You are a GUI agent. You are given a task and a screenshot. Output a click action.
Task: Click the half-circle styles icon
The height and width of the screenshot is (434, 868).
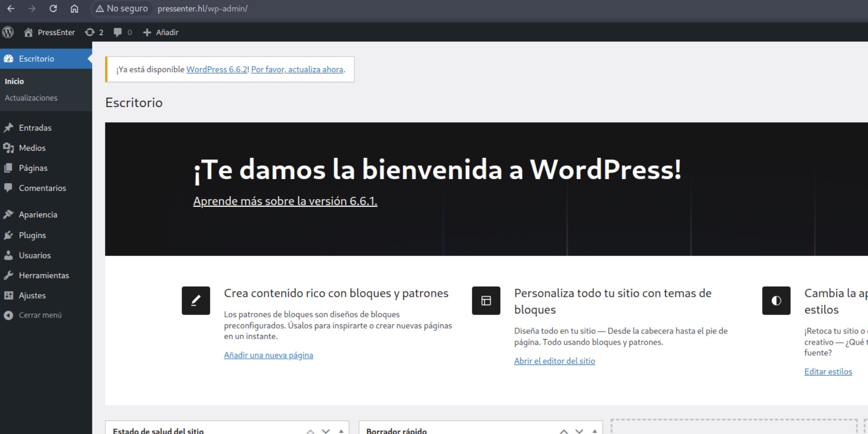click(776, 301)
